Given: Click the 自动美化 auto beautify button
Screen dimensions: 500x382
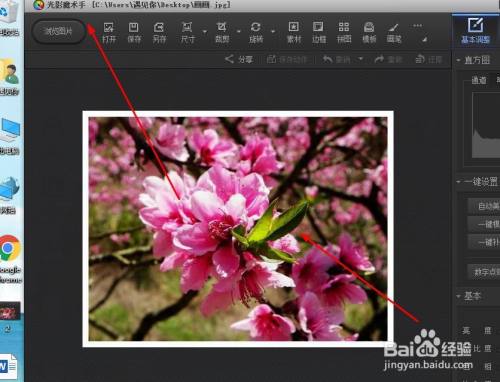Looking at the screenshot, I should pyautogui.click(x=484, y=206).
